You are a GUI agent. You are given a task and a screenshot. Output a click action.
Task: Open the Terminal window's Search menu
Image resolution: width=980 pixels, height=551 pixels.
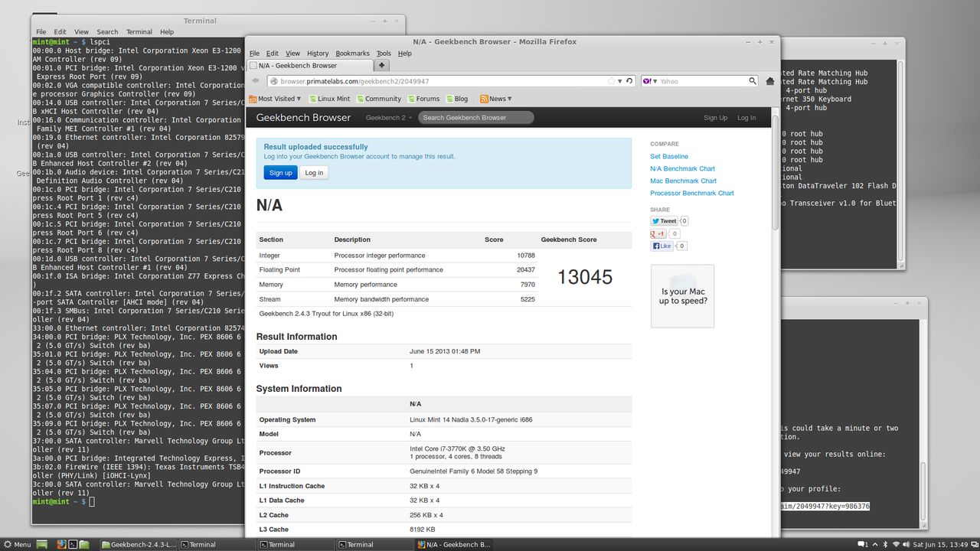point(107,32)
